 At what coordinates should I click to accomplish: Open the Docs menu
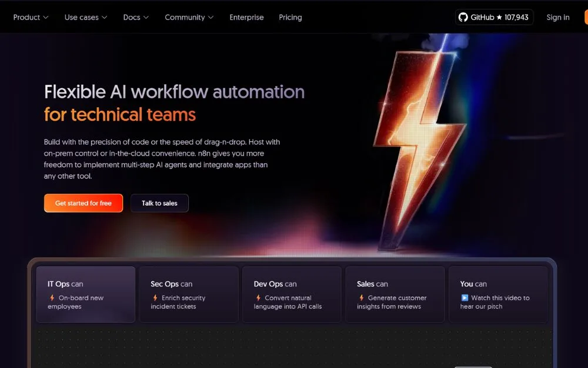click(136, 17)
